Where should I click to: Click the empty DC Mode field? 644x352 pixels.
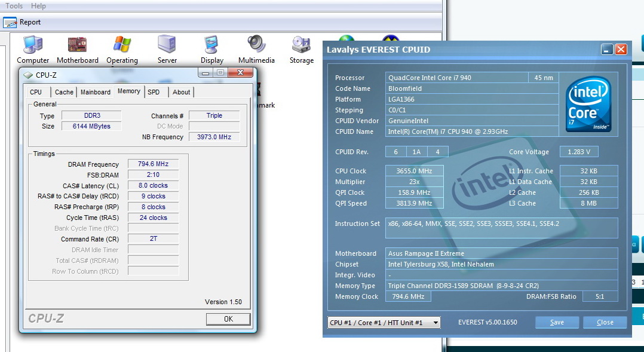tap(214, 126)
